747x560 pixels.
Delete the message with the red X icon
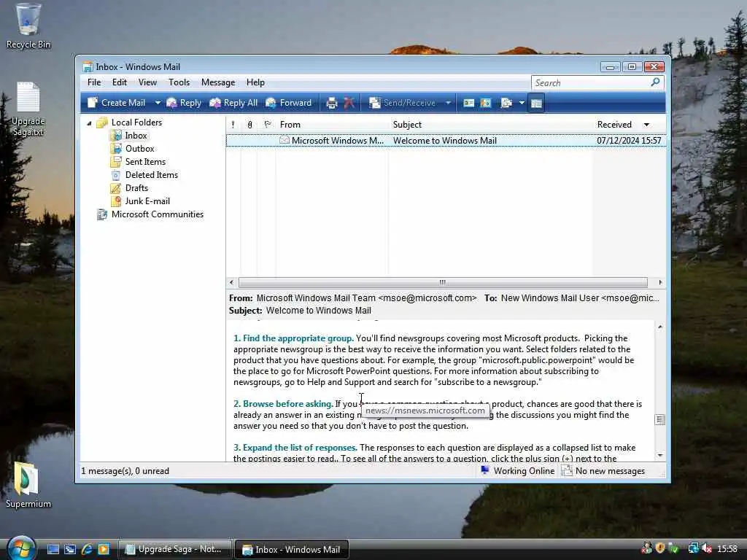click(x=349, y=103)
